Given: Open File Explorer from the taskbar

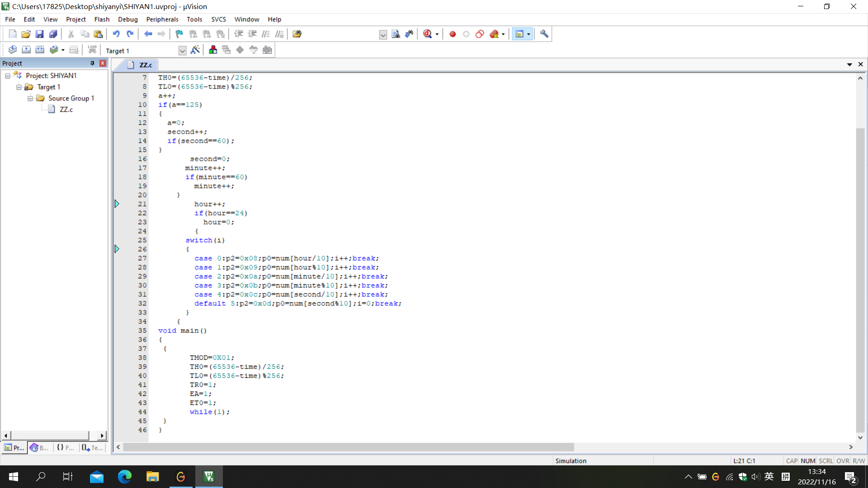Looking at the screenshot, I should pyautogui.click(x=152, y=477).
